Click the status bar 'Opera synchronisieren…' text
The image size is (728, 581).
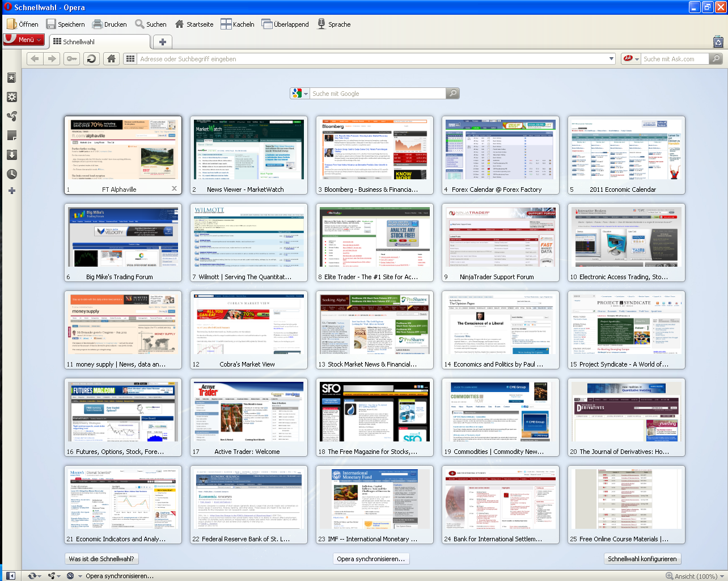[x=120, y=575]
